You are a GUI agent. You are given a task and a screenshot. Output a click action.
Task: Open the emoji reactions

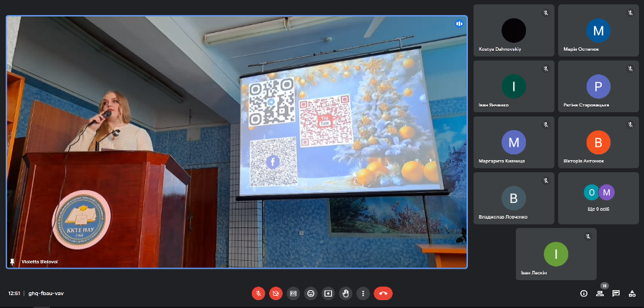(x=311, y=293)
